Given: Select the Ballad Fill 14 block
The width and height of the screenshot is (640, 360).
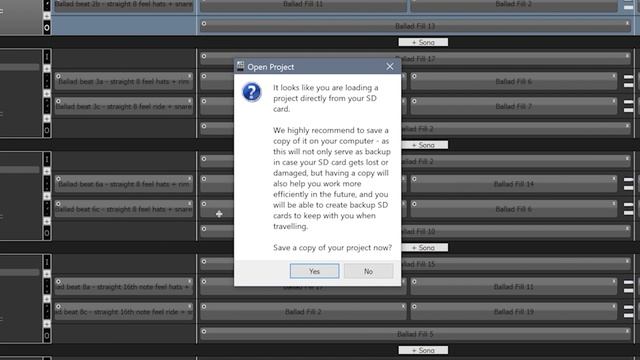Looking at the screenshot, I should click(x=513, y=184).
